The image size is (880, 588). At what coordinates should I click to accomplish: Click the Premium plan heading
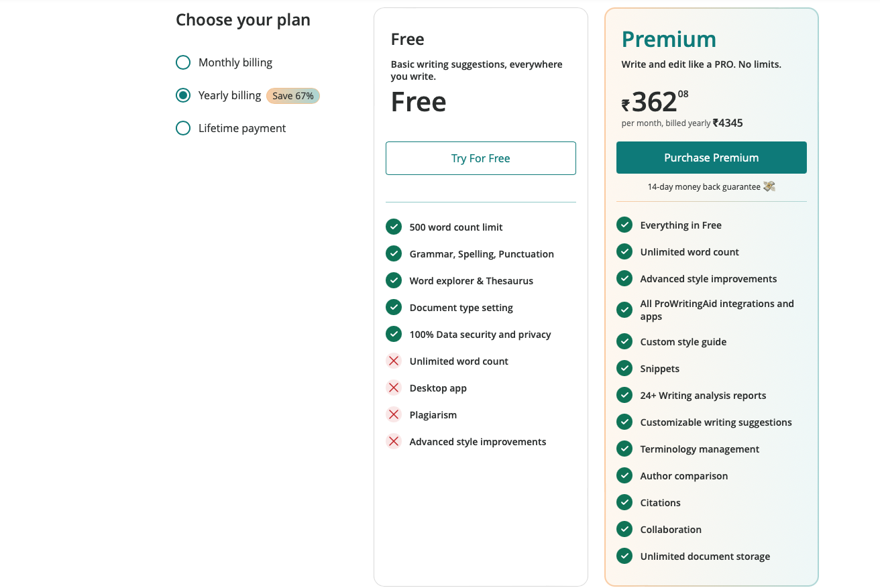tap(669, 39)
